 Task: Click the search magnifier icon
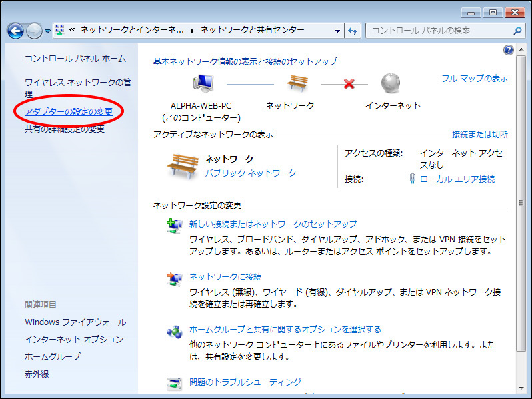point(517,31)
